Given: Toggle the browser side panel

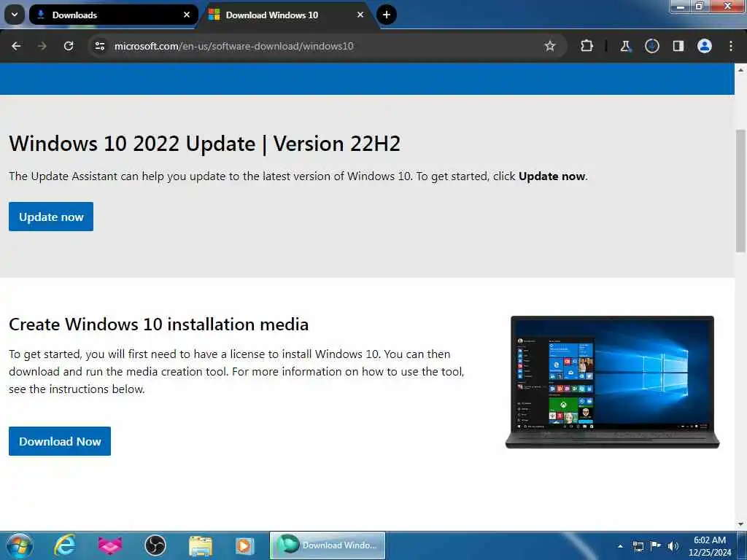Looking at the screenshot, I should 678,46.
